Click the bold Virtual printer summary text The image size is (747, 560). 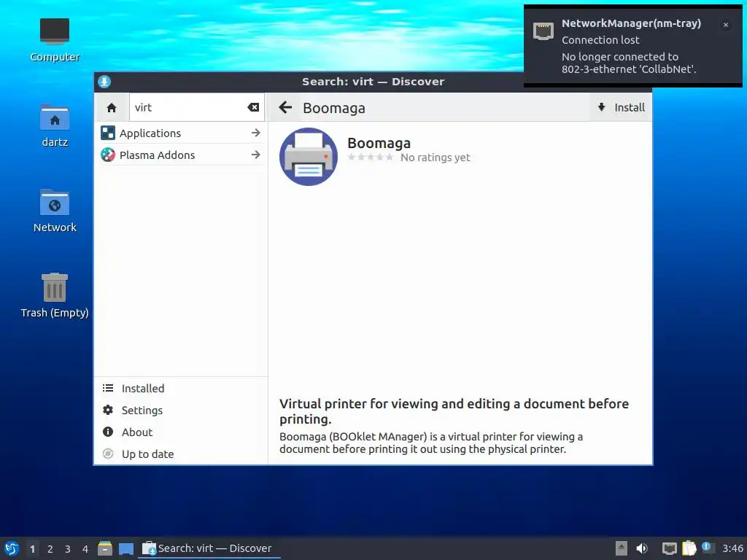(454, 411)
